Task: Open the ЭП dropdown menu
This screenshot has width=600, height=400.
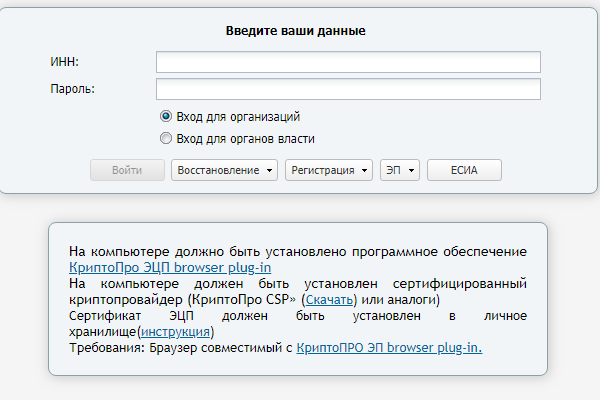Action: click(400, 170)
